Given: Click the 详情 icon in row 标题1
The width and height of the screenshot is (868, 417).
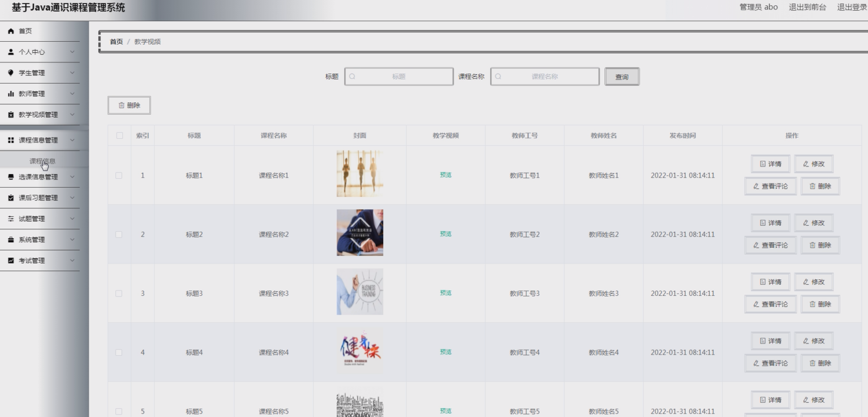Looking at the screenshot, I should coord(763,164).
